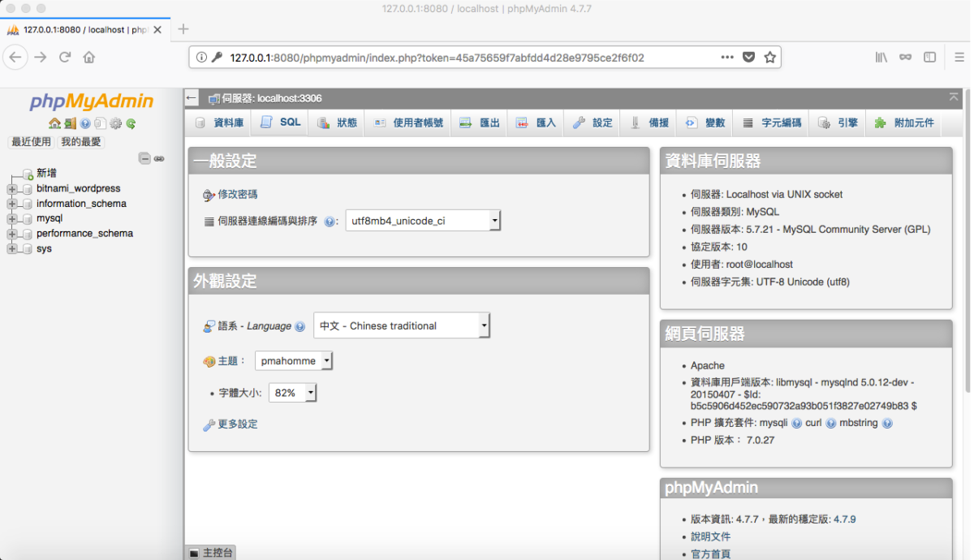Image resolution: width=974 pixels, height=560 pixels.
Task: Open the 匯入 tab
Action: click(536, 123)
